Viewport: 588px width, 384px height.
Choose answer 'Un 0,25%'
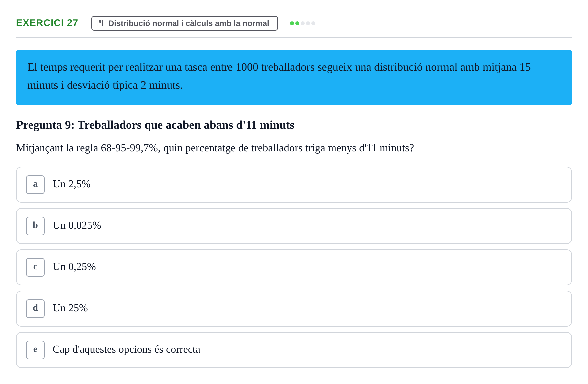pyautogui.click(x=294, y=267)
